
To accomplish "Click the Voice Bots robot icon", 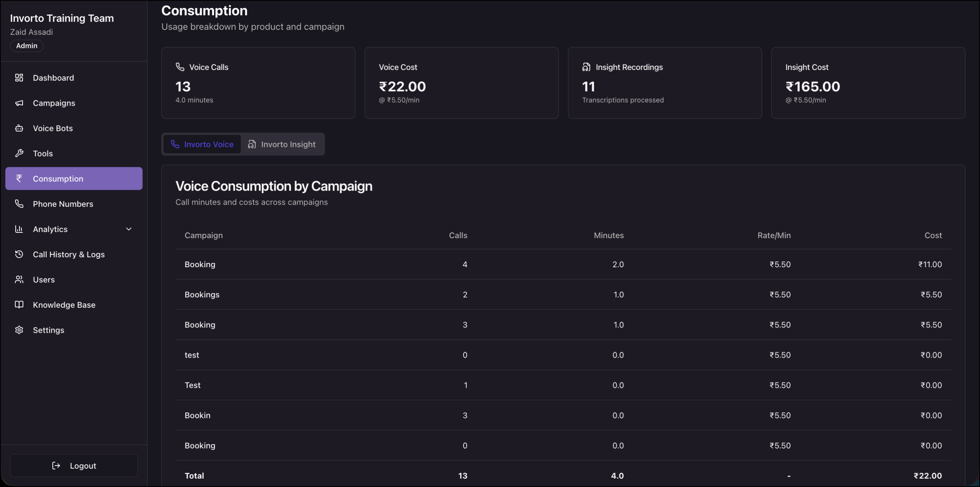I will click(x=19, y=128).
